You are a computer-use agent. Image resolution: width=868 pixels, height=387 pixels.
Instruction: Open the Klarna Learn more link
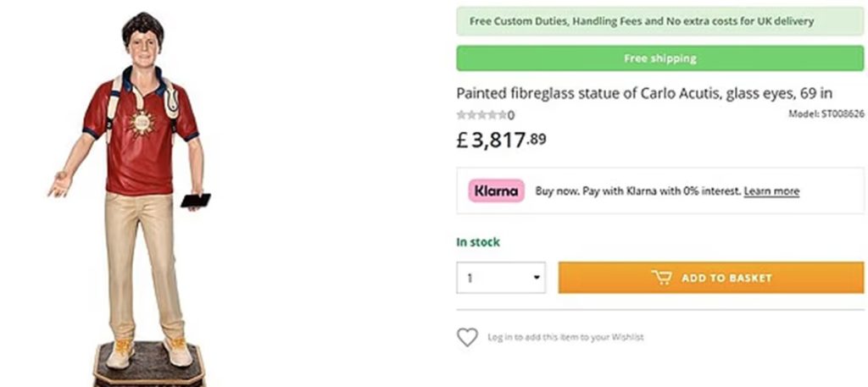pyautogui.click(x=771, y=191)
